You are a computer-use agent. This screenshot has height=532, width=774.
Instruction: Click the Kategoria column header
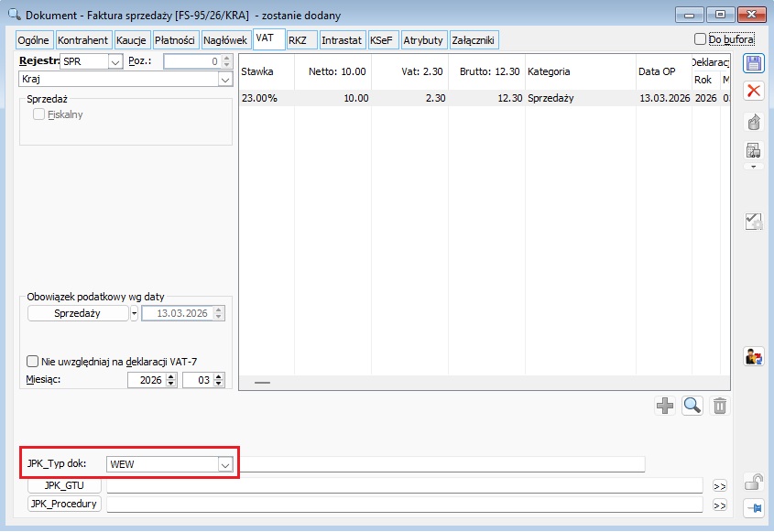(581, 71)
